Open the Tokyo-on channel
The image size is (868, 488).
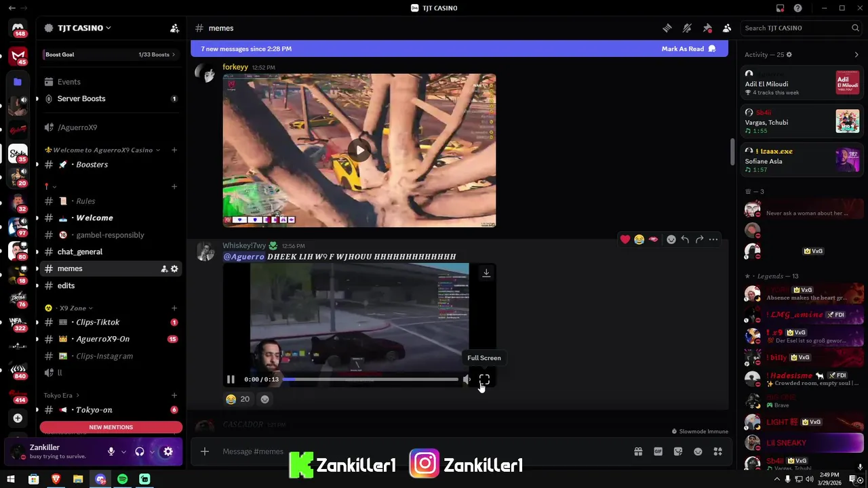[110, 410]
